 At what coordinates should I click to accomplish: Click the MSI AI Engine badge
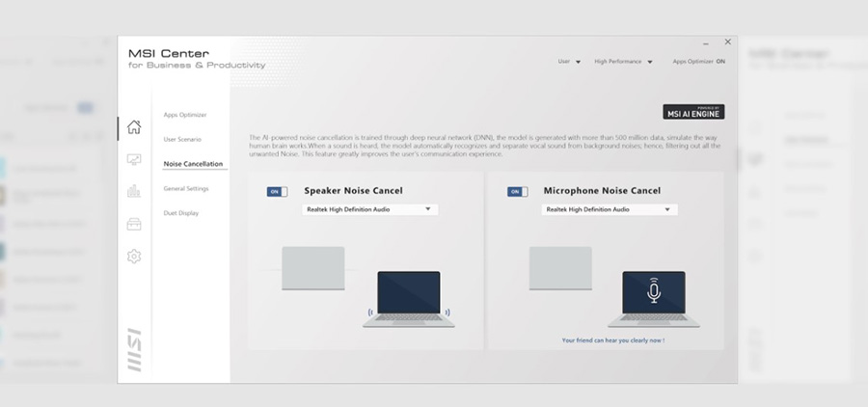tap(693, 112)
